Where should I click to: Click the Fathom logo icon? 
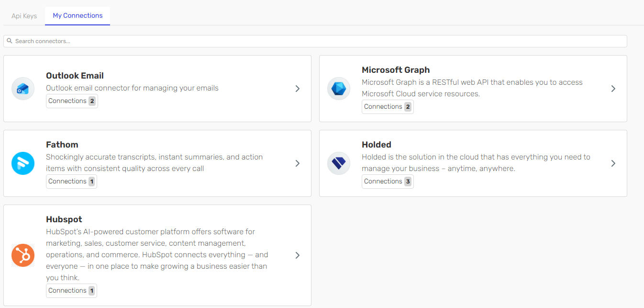point(23,163)
